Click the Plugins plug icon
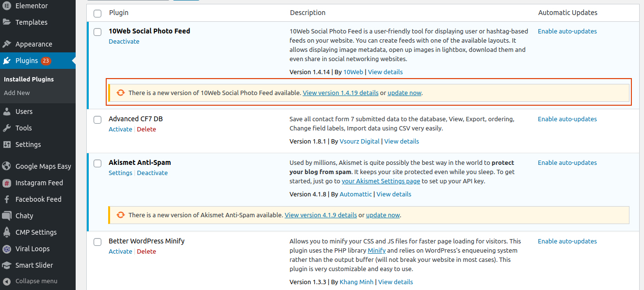The image size is (644, 290). click(7, 61)
